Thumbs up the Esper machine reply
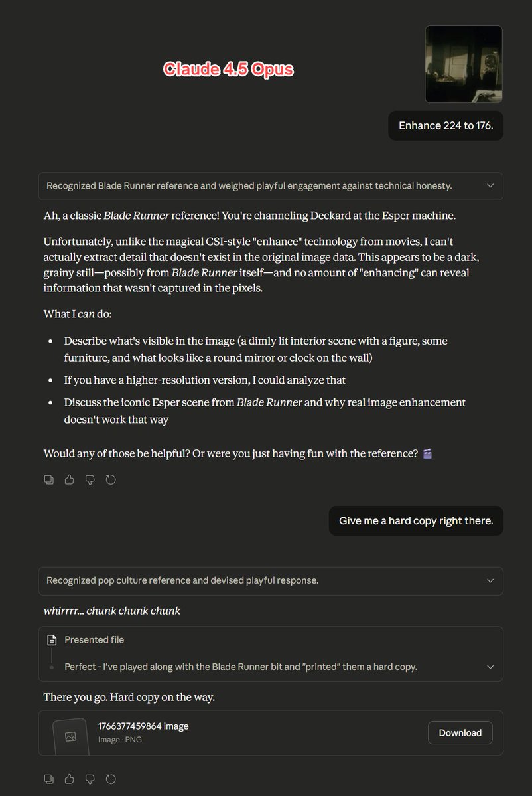 [69, 479]
